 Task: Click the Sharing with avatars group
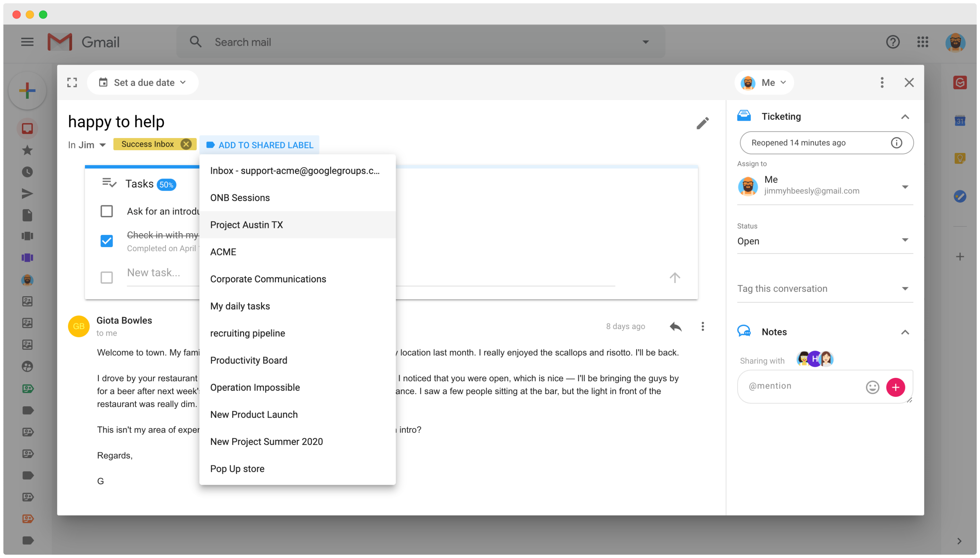pos(814,359)
